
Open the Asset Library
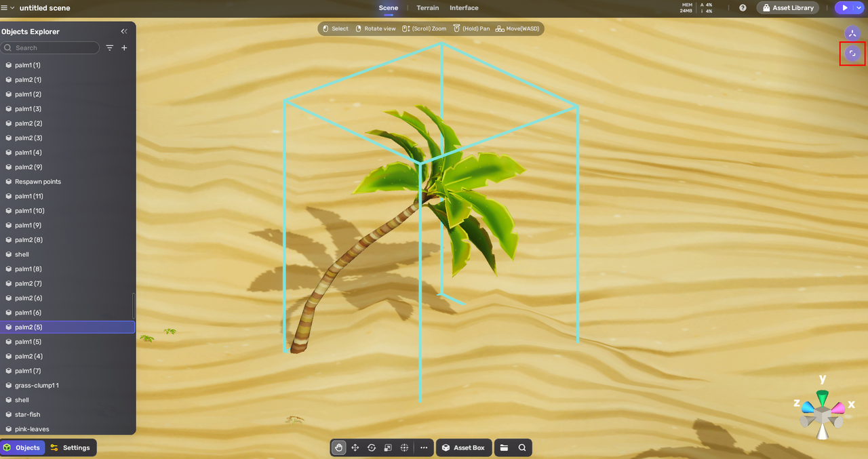787,8
